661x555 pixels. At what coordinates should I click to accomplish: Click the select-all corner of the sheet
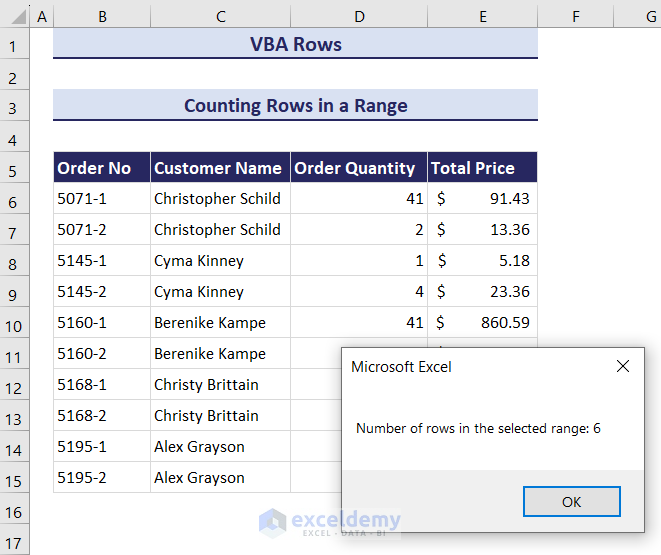point(14,17)
